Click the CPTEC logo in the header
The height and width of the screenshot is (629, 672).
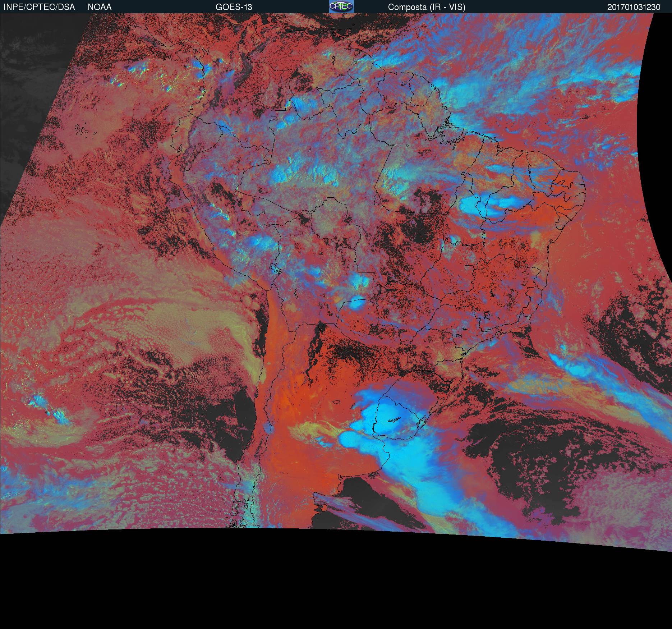341,6
